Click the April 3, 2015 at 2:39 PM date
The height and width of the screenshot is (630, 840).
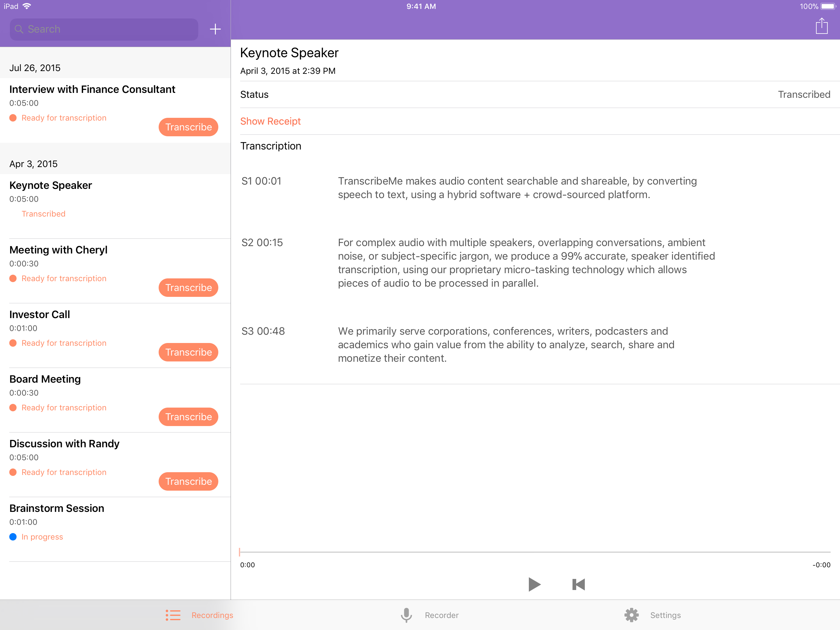click(x=288, y=71)
